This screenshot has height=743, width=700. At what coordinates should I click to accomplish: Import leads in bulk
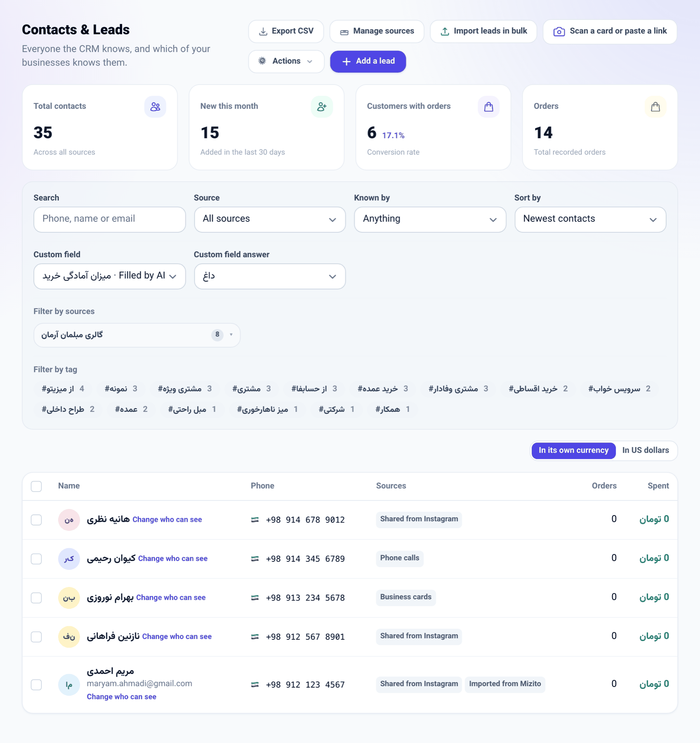click(483, 31)
